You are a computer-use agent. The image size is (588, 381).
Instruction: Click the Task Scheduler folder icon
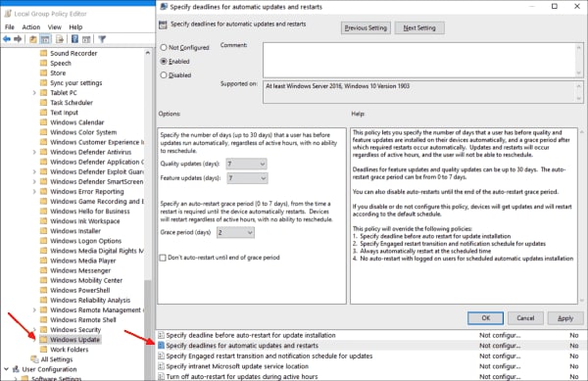[x=43, y=102]
